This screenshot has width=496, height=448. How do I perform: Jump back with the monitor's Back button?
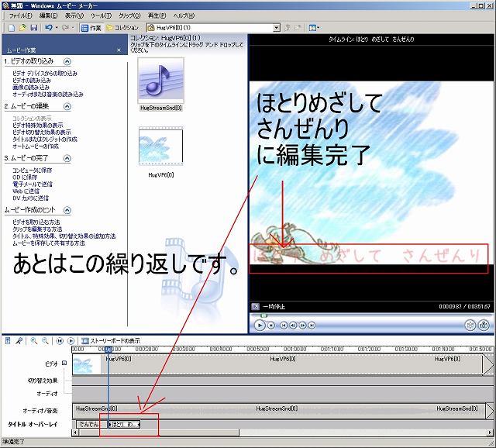pyautogui.click(x=284, y=326)
